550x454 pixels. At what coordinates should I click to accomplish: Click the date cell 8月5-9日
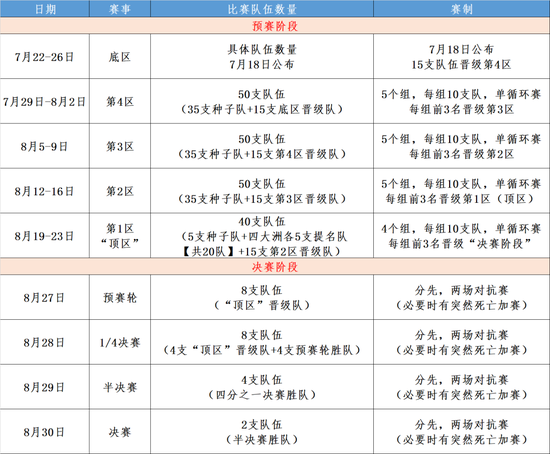[45, 146]
